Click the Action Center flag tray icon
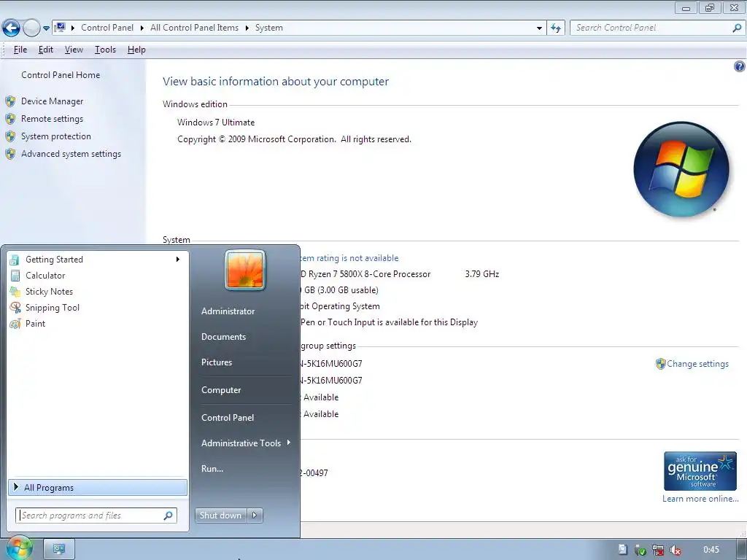747x560 pixels. (623, 550)
